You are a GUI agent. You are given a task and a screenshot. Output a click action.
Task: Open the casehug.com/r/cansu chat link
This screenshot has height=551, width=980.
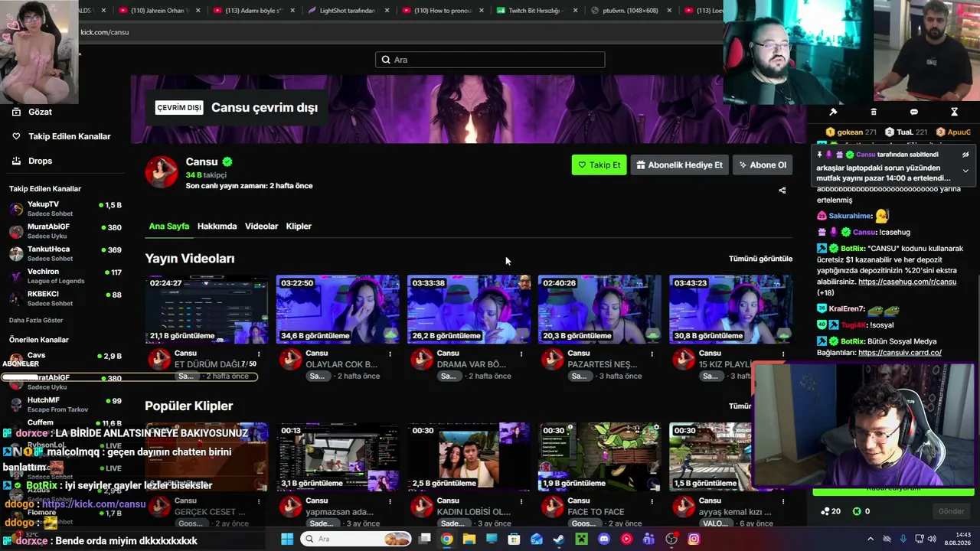pos(907,282)
